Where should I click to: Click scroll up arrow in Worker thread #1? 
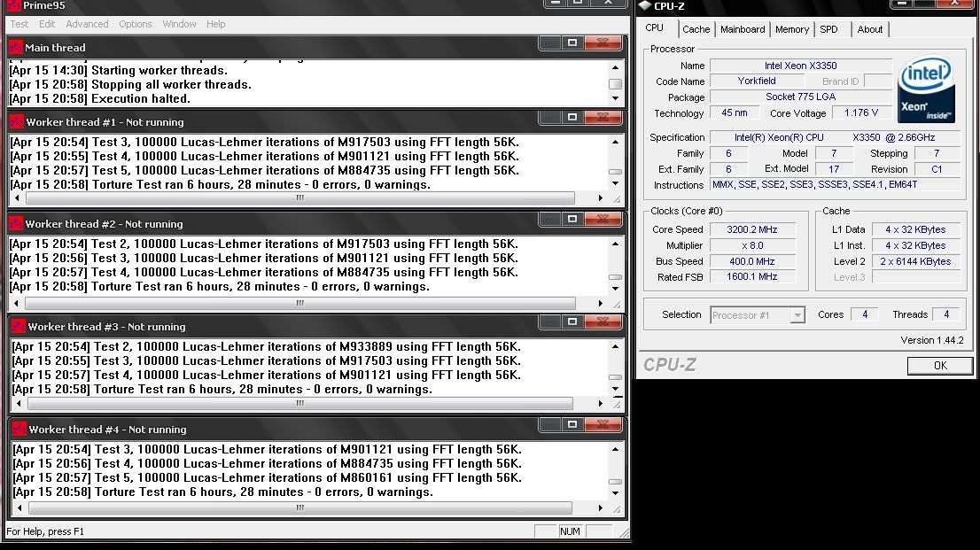tap(616, 142)
